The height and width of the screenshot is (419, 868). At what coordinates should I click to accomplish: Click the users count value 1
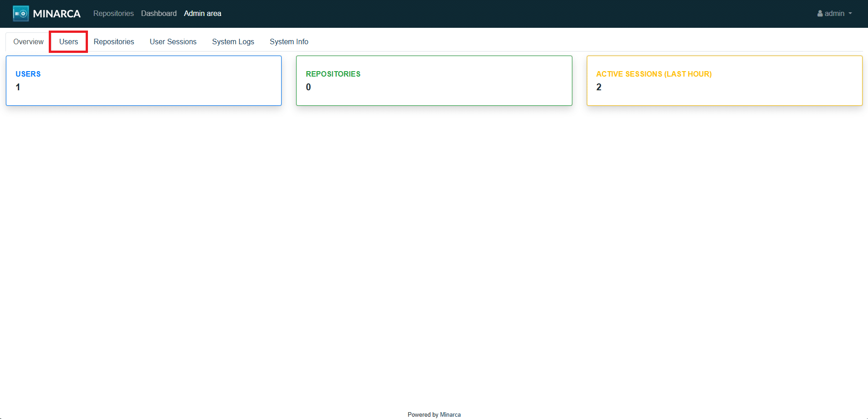(18, 87)
